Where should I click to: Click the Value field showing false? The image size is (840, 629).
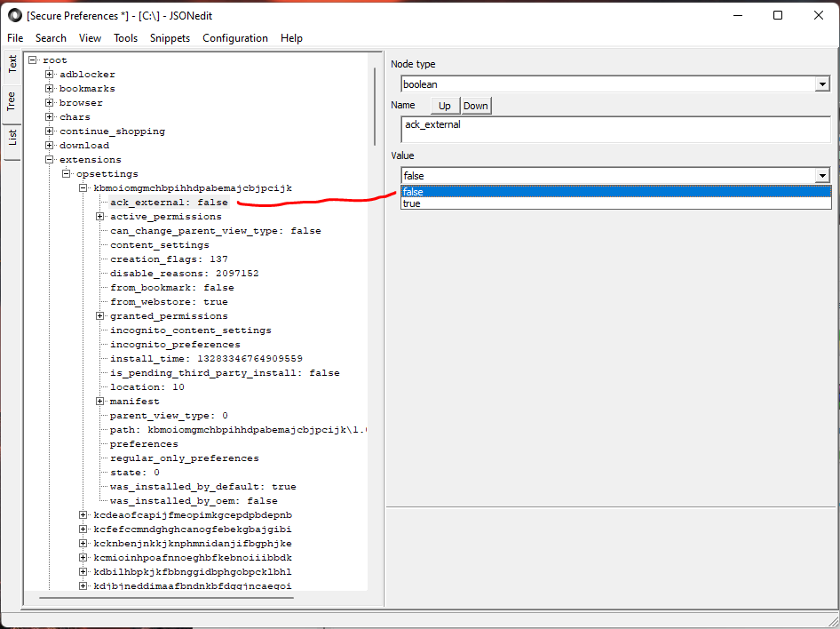pos(608,176)
